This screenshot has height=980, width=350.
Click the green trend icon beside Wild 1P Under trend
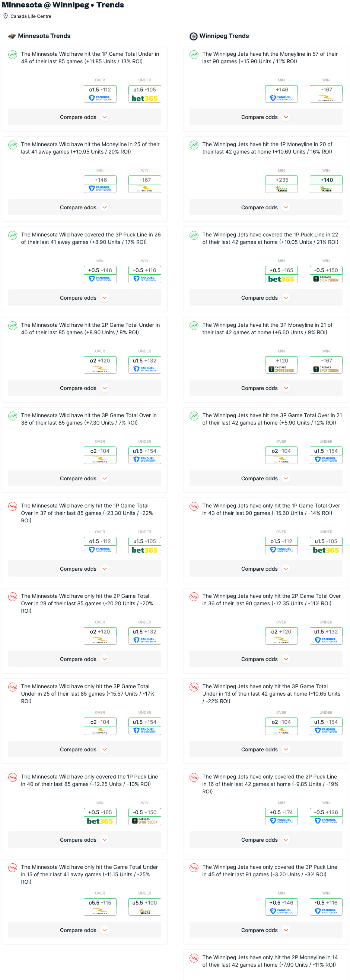pos(13,54)
